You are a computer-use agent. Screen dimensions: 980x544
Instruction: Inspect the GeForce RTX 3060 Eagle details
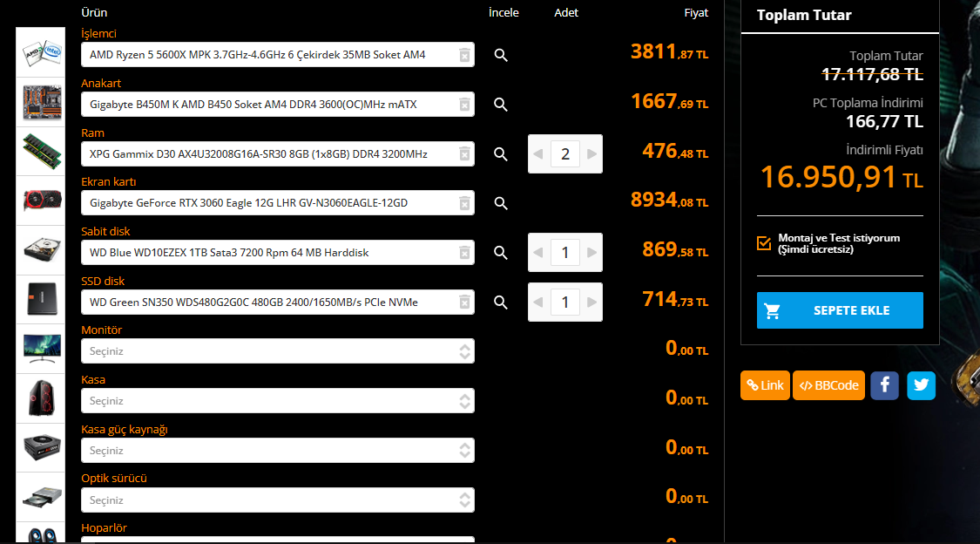pos(501,203)
